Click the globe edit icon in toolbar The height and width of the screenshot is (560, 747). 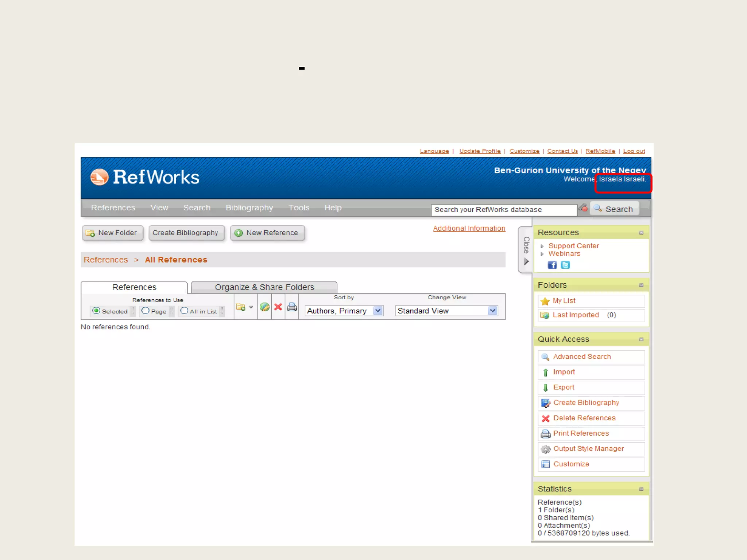[264, 307]
